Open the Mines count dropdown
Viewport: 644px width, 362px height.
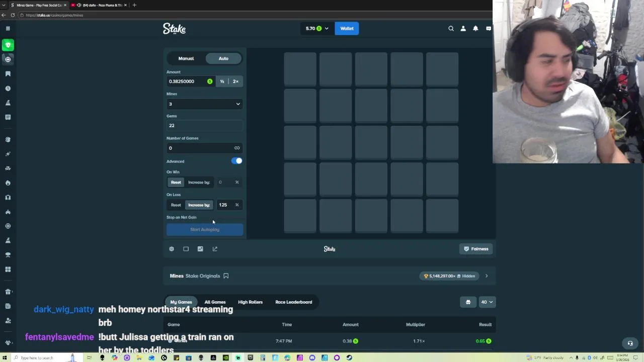pos(205,104)
